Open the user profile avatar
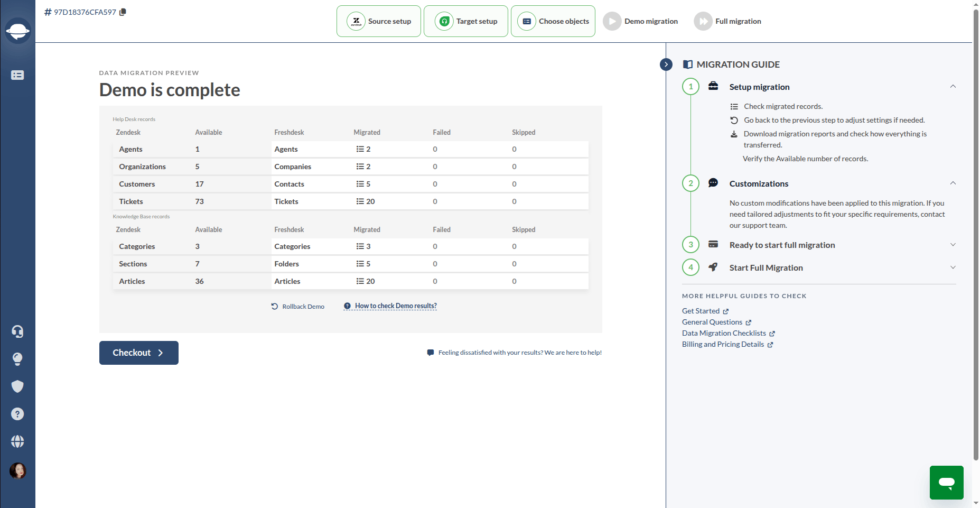 [17, 470]
